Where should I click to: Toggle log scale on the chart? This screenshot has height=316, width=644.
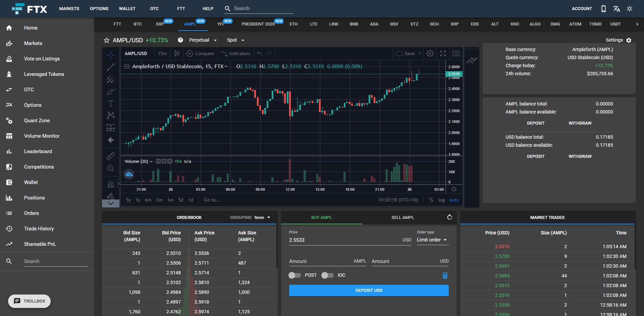[x=441, y=200]
